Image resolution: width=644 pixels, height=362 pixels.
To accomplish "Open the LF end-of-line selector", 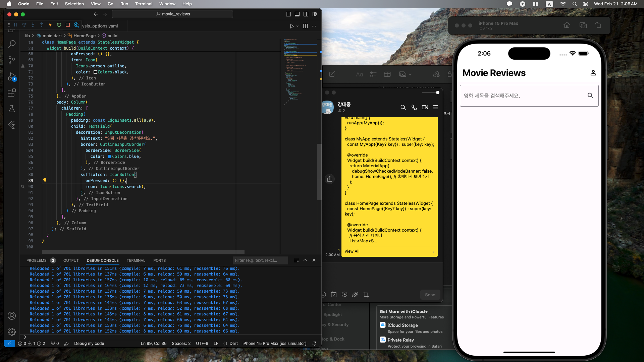I will (216, 344).
